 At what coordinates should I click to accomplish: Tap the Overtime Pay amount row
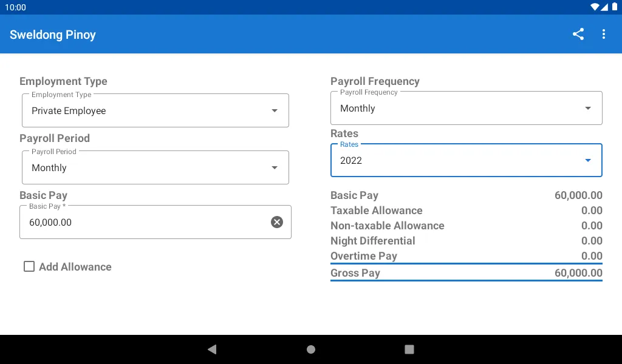[466, 256]
